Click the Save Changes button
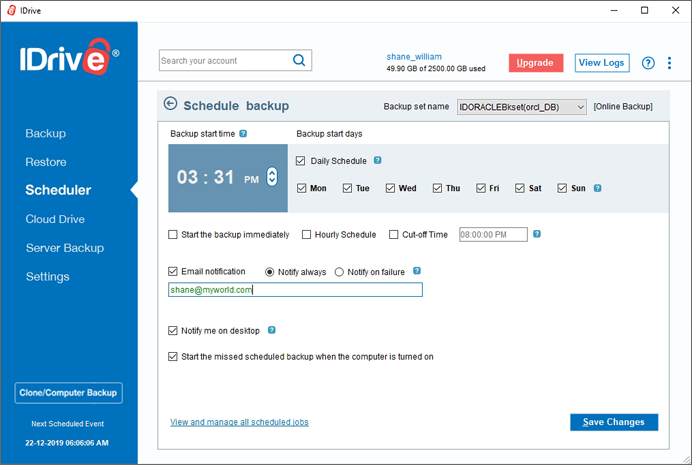This screenshot has width=692, height=465. point(614,422)
